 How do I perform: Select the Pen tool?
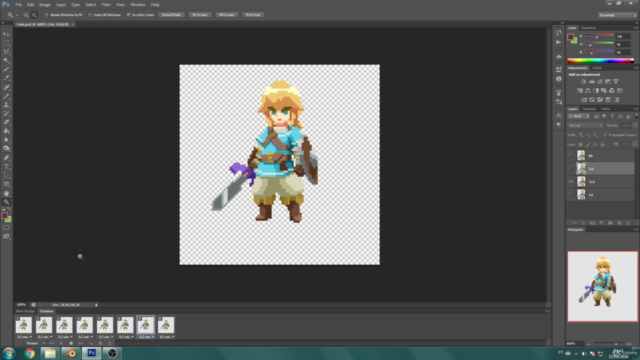(6, 158)
